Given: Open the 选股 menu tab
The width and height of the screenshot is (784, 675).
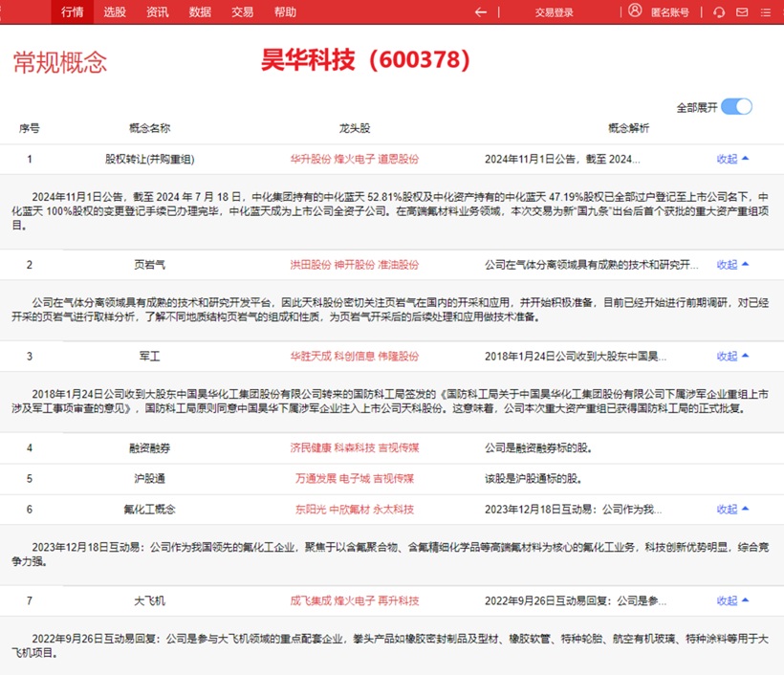Looking at the screenshot, I should click(x=115, y=12).
